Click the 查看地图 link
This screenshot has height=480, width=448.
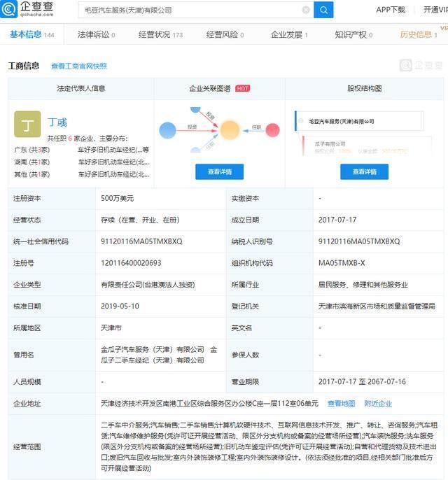click(x=342, y=403)
